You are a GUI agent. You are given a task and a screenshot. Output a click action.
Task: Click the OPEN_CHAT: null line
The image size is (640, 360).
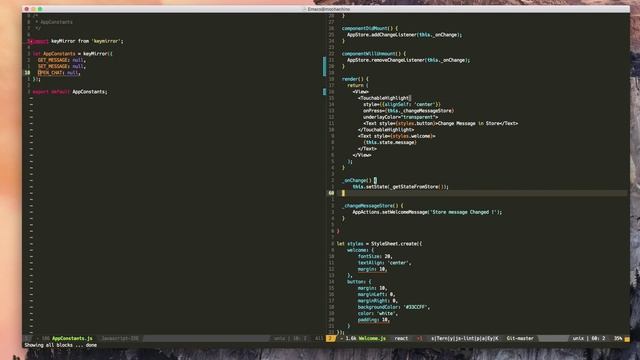pos(59,73)
